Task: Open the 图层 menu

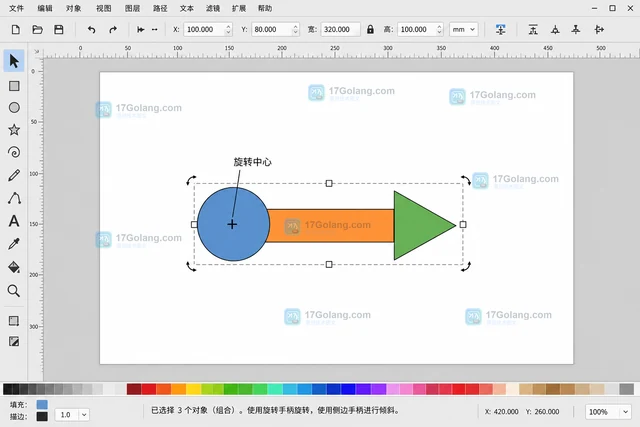Action: 132,8
